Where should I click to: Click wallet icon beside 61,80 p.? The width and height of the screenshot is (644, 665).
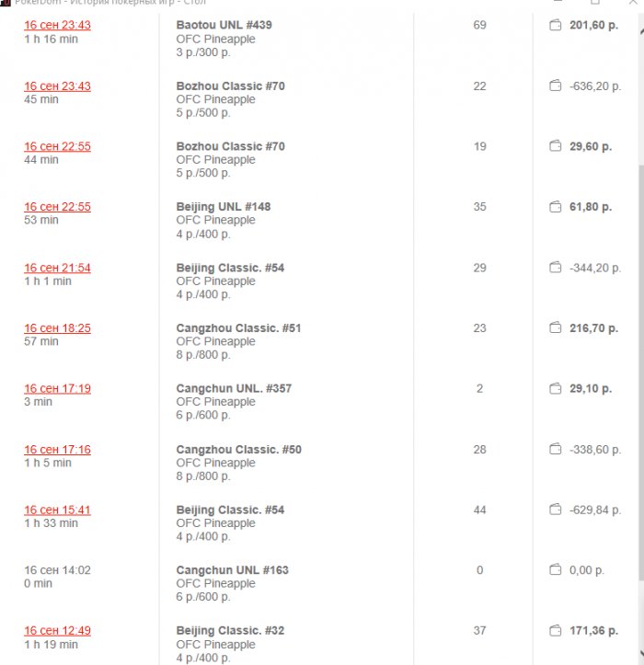(555, 207)
